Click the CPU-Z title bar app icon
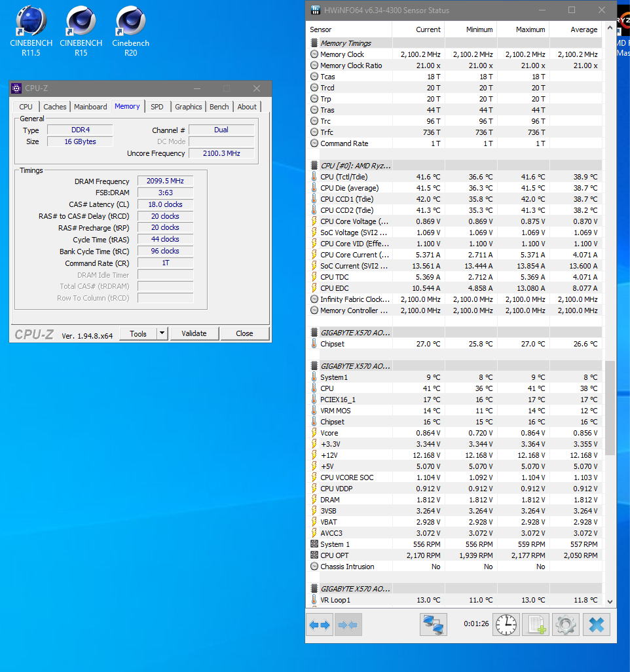This screenshot has height=672, width=630. 16,88
